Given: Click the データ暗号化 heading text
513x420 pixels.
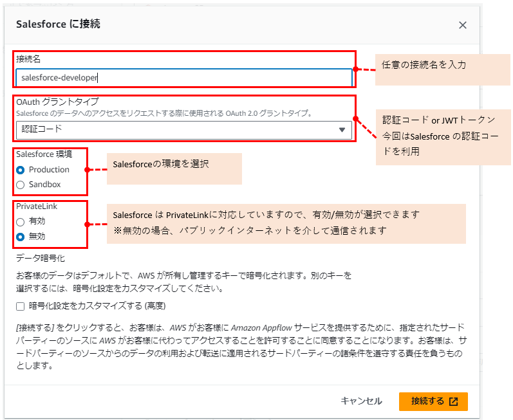Looking at the screenshot, I should pyautogui.click(x=41, y=258).
